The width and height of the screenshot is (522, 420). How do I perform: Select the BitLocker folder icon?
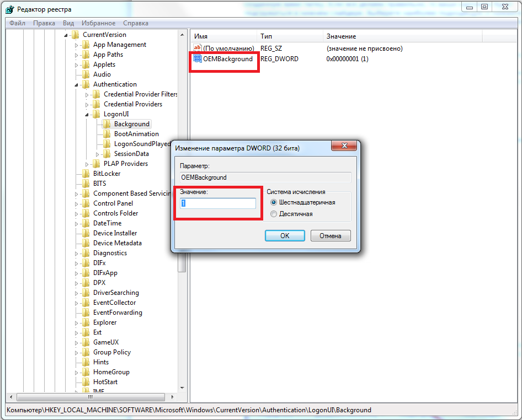point(86,174)
